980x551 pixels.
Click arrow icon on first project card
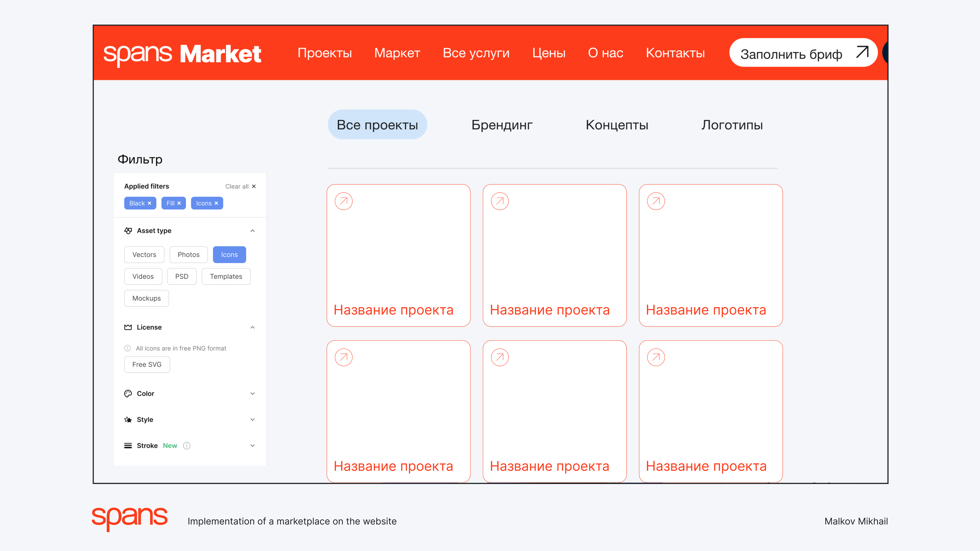[x=344, y=201]
